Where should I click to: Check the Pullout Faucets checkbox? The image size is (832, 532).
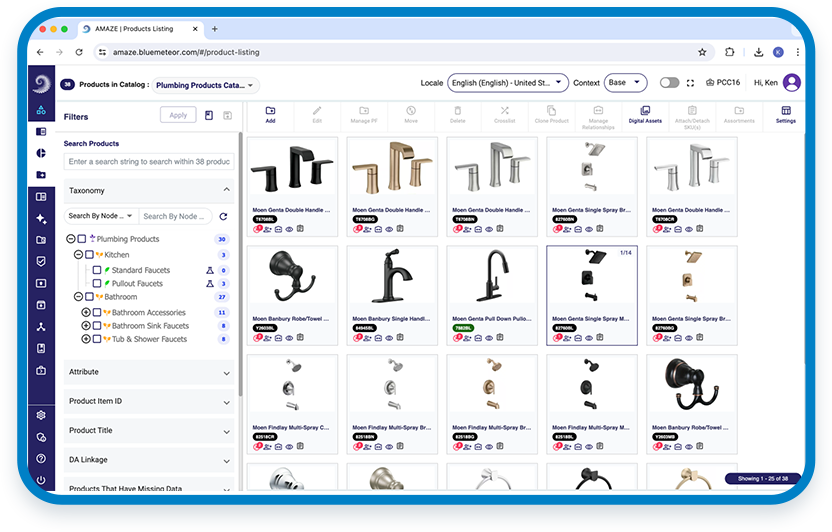coord(97,283)
